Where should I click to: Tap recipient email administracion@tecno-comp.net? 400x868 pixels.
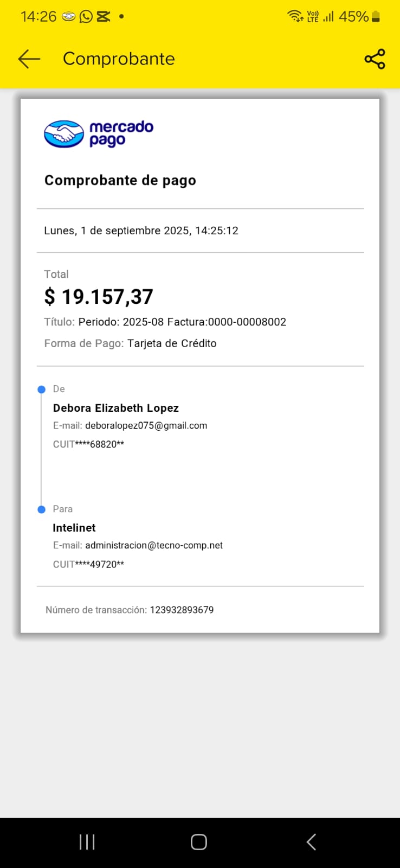[154, 546]
